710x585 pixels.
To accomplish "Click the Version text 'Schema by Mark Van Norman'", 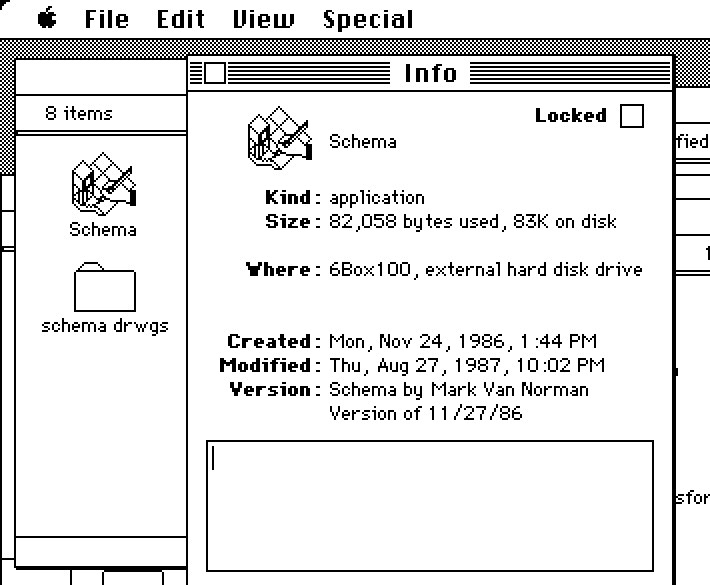I will point(459,390).
